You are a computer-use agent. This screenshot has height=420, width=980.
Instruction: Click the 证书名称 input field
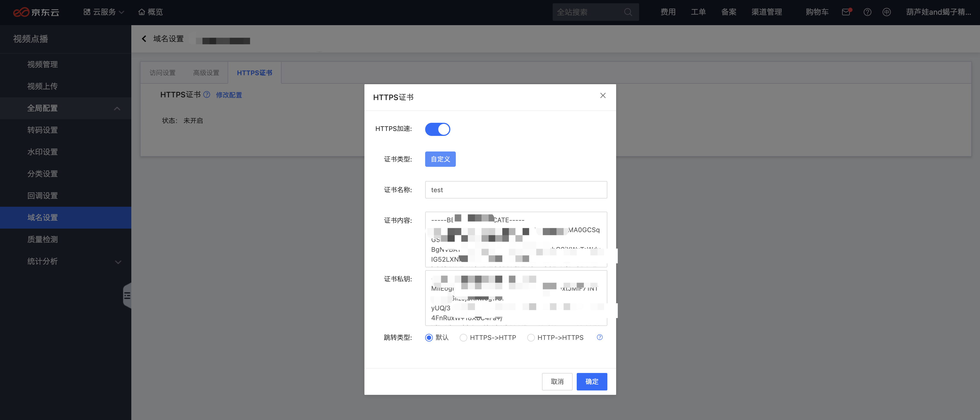tap(516, 190)
